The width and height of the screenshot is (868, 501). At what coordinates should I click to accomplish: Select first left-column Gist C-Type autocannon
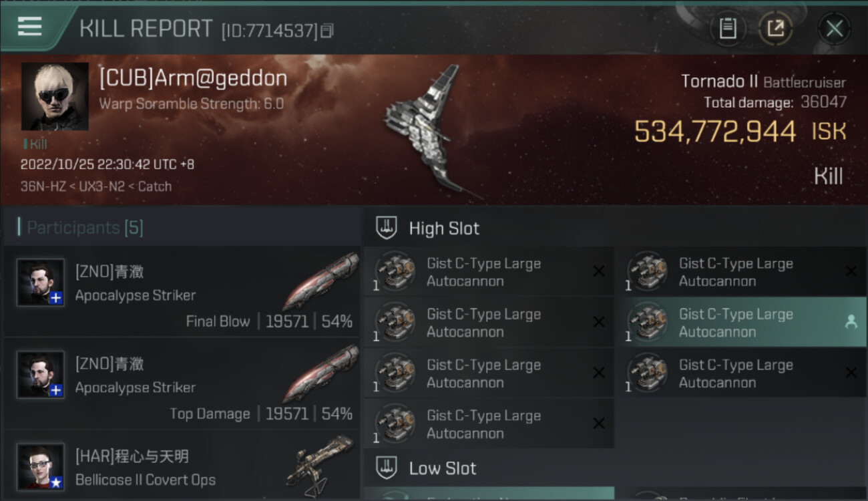(489, 272)
